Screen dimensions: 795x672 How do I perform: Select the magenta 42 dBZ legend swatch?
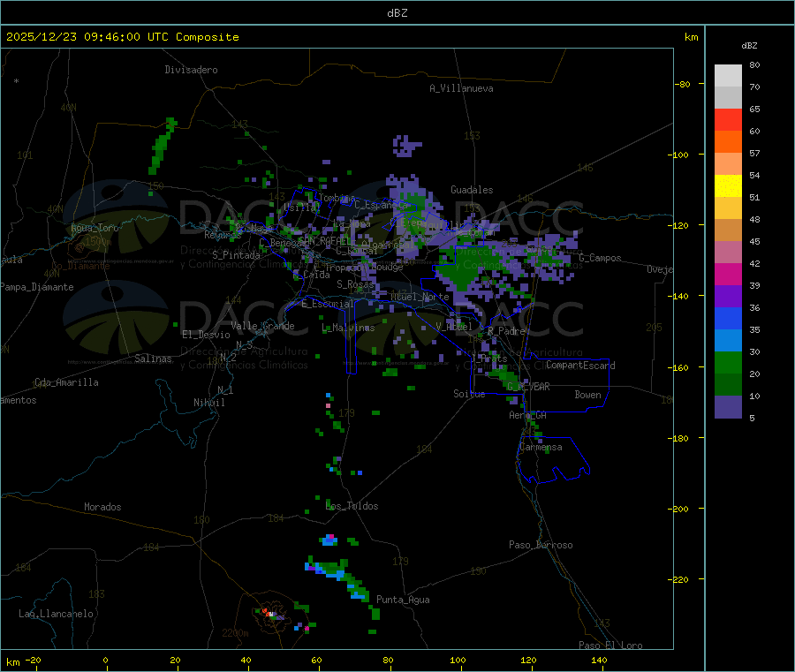pyautogui.click(x=728, y=274)
